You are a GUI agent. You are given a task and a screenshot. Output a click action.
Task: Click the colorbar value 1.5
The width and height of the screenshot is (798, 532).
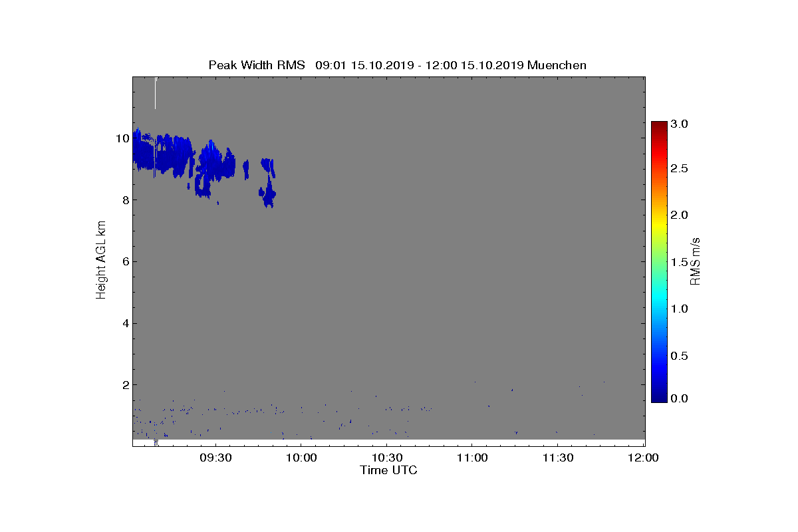point(680,263)
